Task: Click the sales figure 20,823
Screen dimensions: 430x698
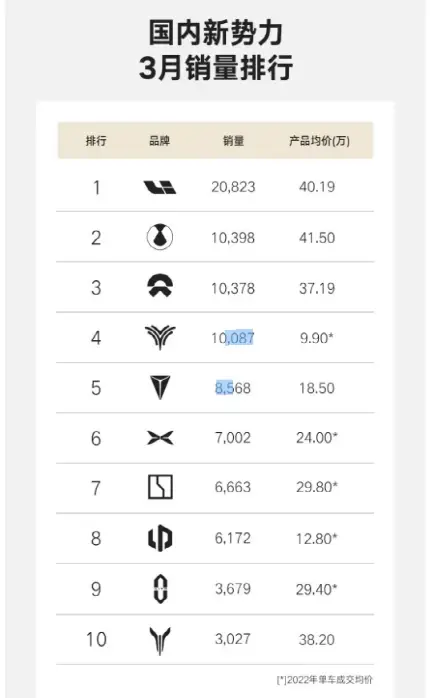Action: point(233,187)
